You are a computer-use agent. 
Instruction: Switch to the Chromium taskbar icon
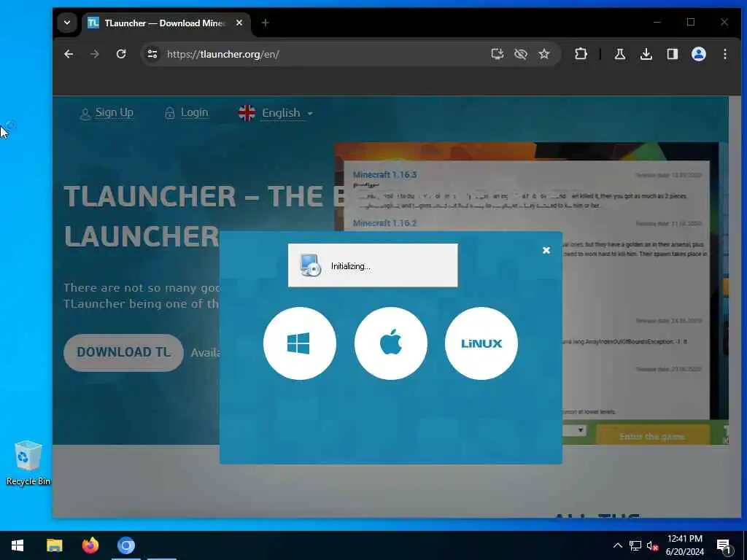(x=126, y=545)
